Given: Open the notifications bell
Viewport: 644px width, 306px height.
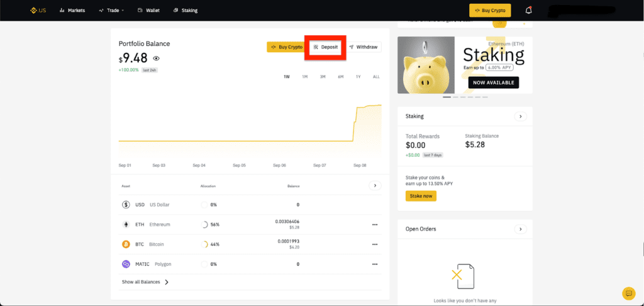Looking at the screenshot, I should pos(528,10).
